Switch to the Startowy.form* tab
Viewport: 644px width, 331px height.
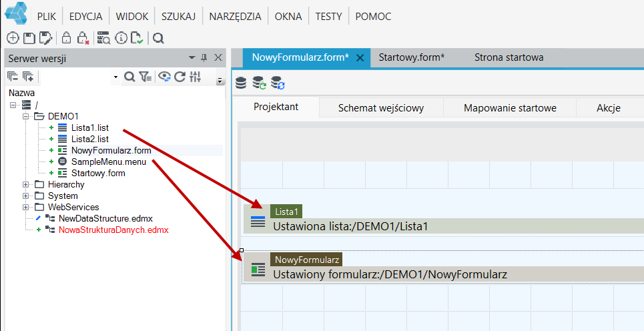[x=412, y=57]
